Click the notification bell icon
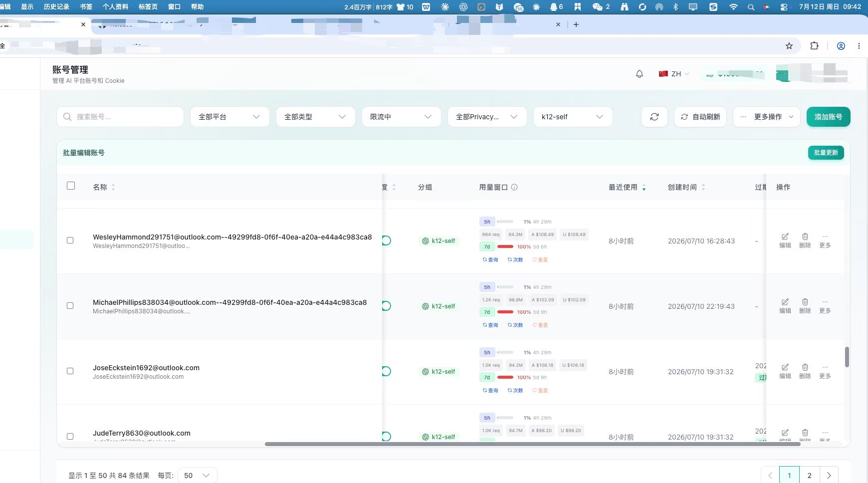This screenshot has width=868, height=483. coord(639,74)
